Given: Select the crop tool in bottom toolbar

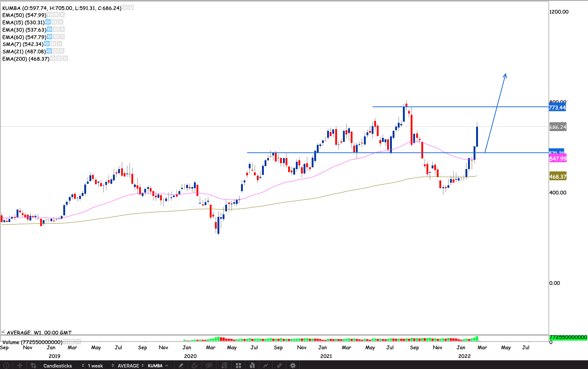Looking at the screenshot, I should pos(33,365).
